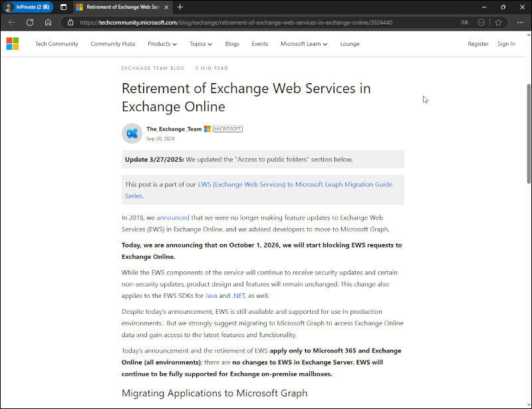The height and width of the screenshot is (409, 532).
Task: Click the browser back arrow
Action: point(11,23)
